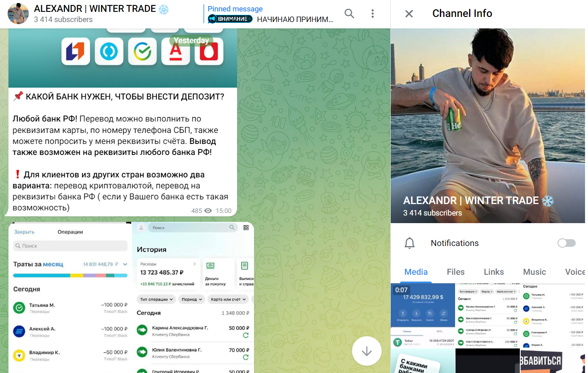588x373 pixels.
Task: Click the 'Notifications' label in info panel
Action: coord(455,243)
